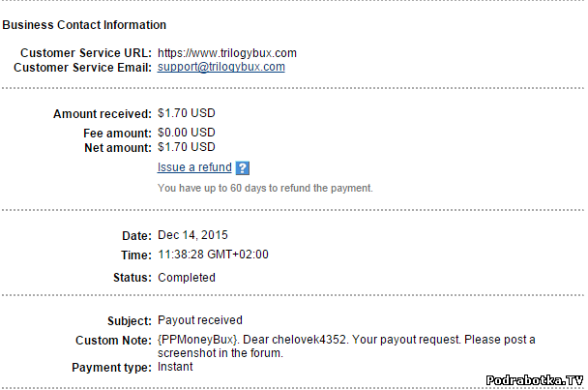Image resolution: width=588 pixels, height=390 pixels.
Task: Click the Completed status value
Action: coord(186,278)
